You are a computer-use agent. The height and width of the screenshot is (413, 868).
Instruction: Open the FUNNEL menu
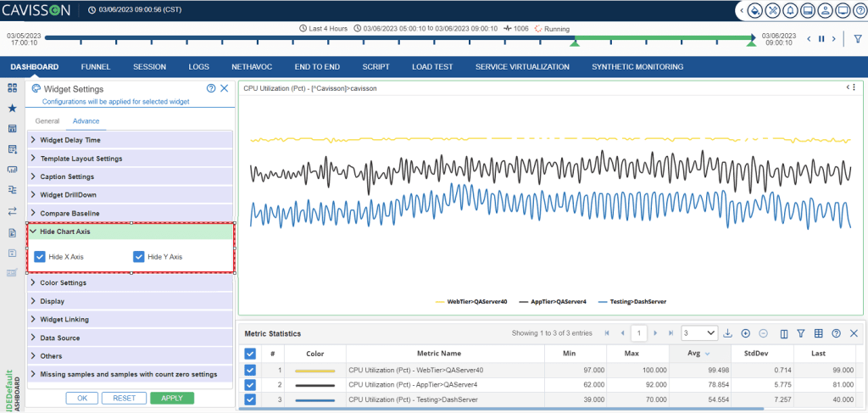tap(96, 67)
